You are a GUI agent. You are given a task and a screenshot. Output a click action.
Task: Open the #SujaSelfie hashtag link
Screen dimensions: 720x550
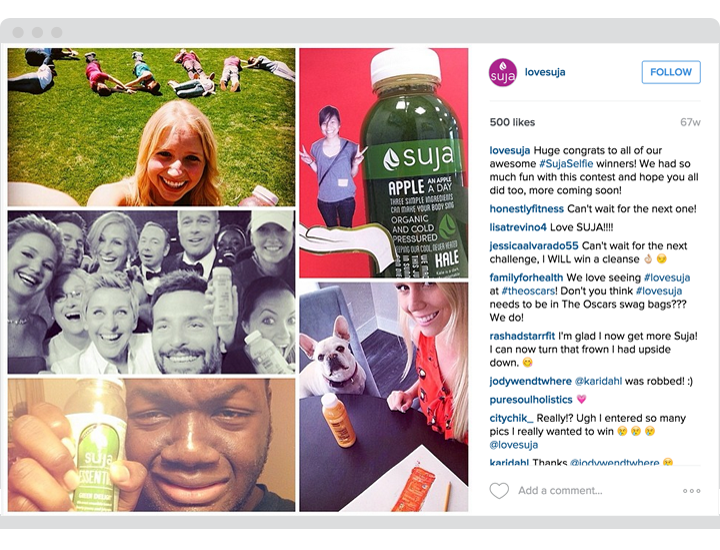click(x=566, y=163)
